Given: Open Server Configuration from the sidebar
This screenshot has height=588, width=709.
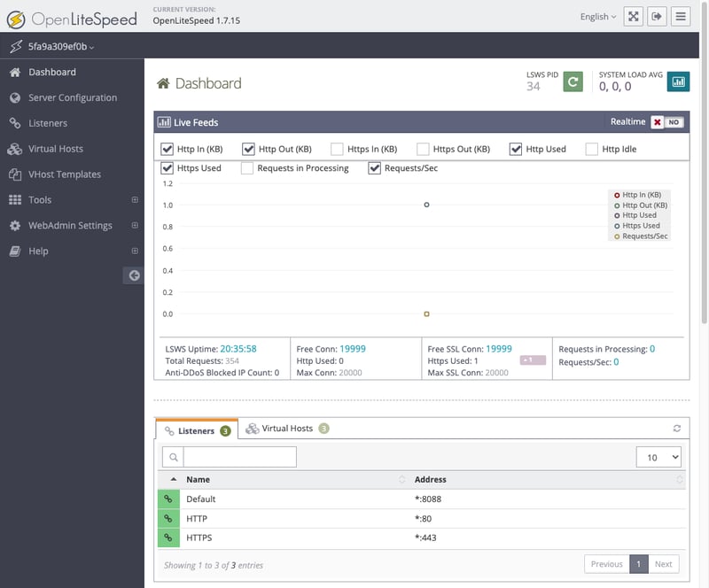Looking at the screenshot, I should pyautogui.click(x=72, y=97).
